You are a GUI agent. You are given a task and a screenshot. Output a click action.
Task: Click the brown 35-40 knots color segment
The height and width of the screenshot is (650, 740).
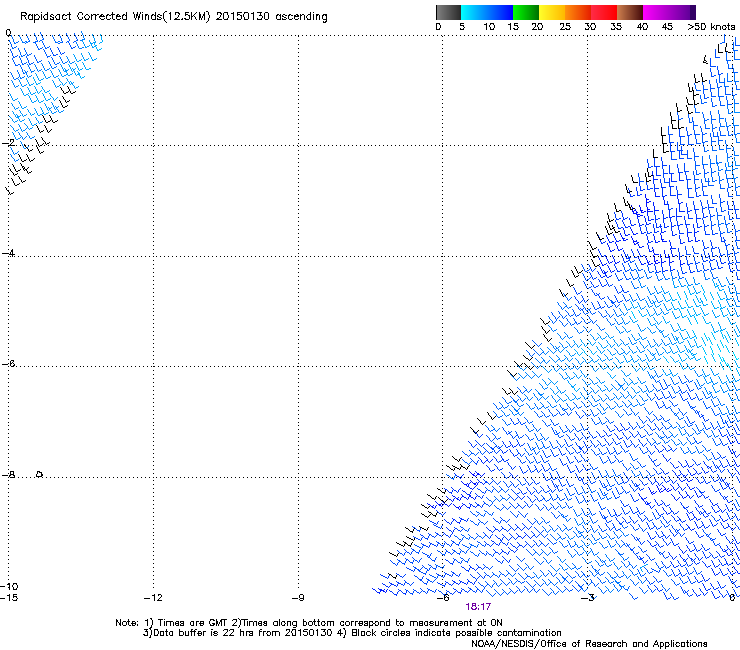(630, 12)
